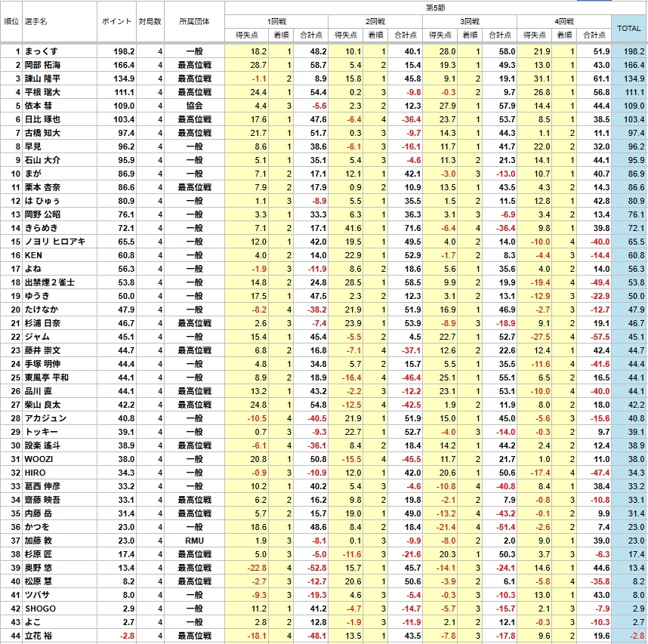Click the ポイント column header
This screenshot has width=648, height=644.
click(116, 21)
